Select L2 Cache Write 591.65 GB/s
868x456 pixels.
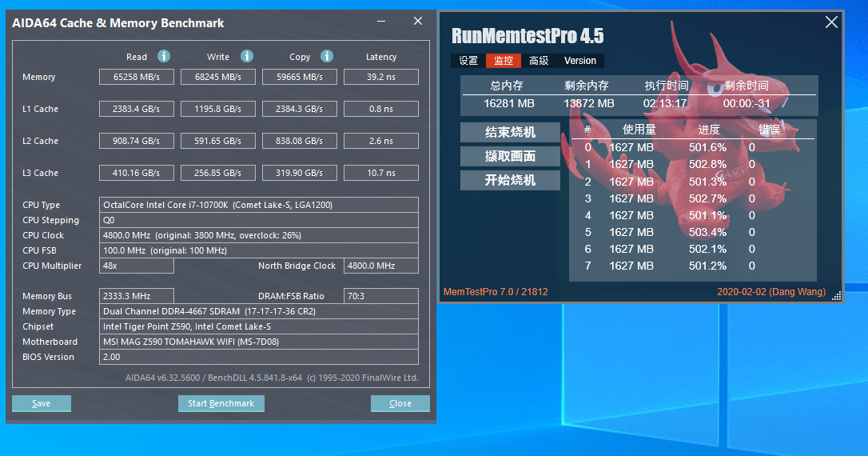(x=218, y=141)
